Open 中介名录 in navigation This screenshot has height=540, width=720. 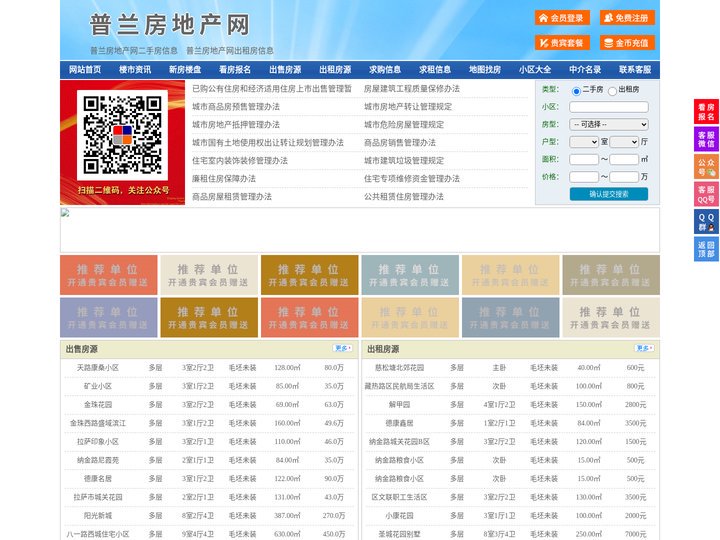[585, 70]
